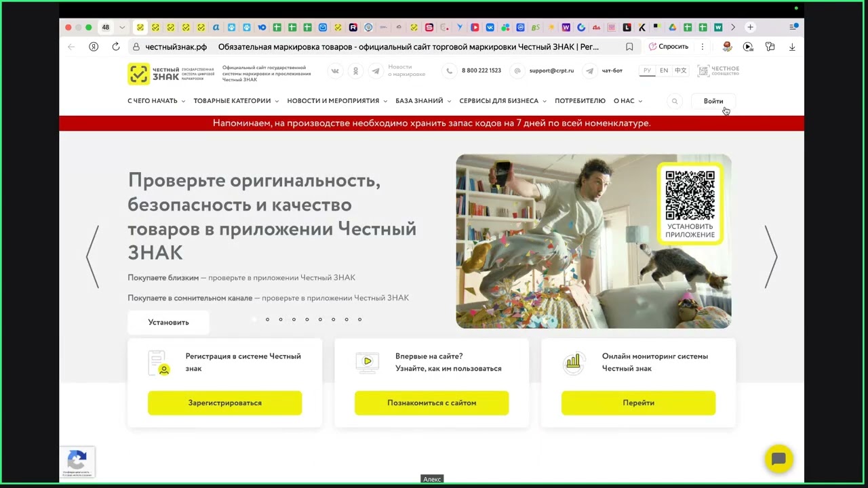
Task: Switch language to РУ
Action: [x=647, y=70]
